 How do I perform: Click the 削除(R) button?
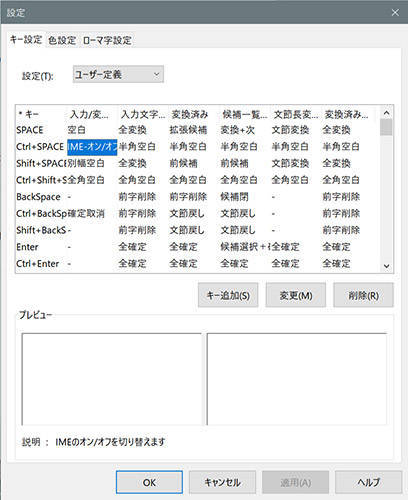(363, 295)
